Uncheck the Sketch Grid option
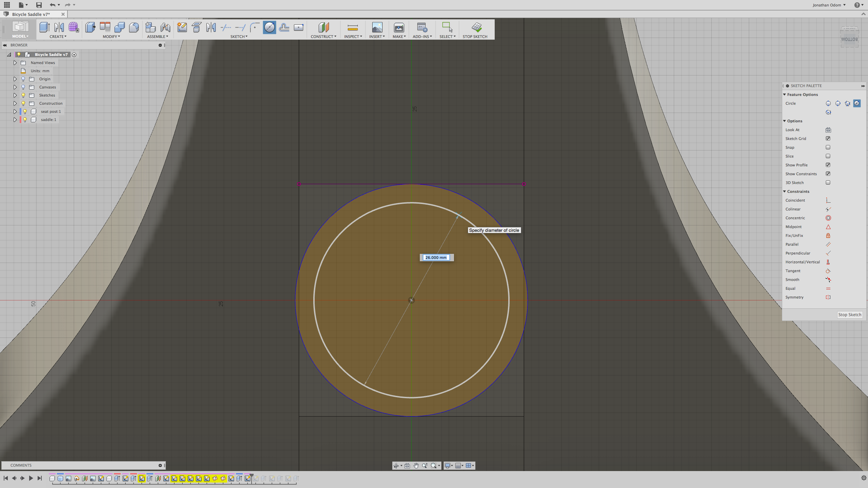This screenshot has width=868, height=488. (x=828, y=139)
